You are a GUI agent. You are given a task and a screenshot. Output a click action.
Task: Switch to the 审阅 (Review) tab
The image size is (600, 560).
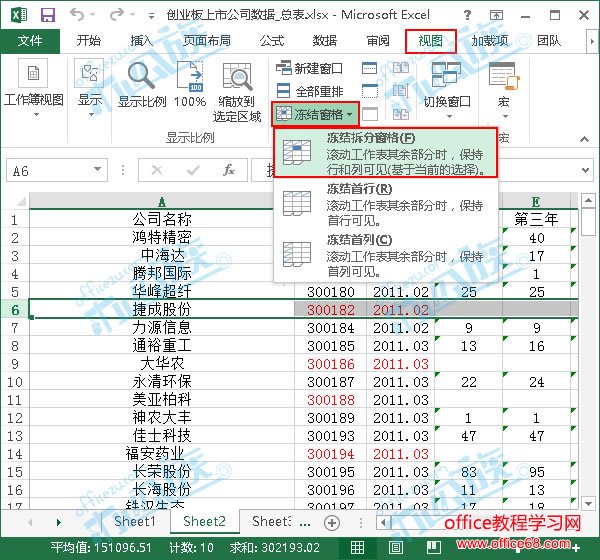coord(378,41)
